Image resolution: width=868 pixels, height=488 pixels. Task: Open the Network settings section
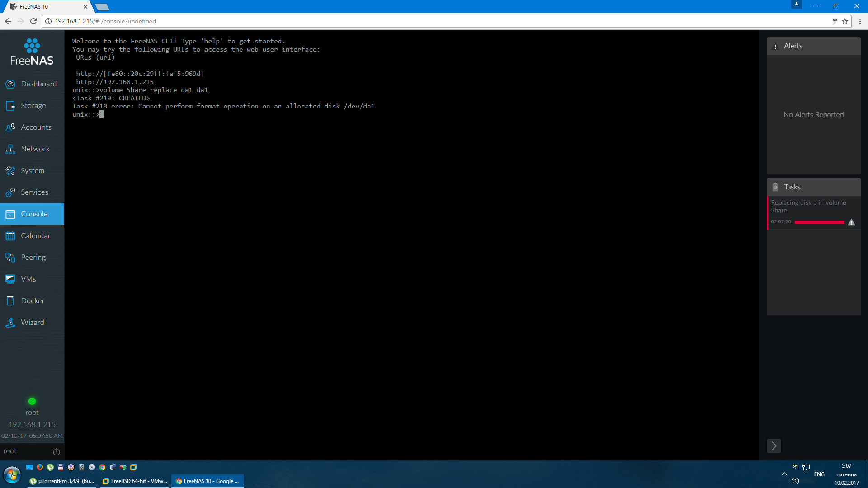pos(32,149)
